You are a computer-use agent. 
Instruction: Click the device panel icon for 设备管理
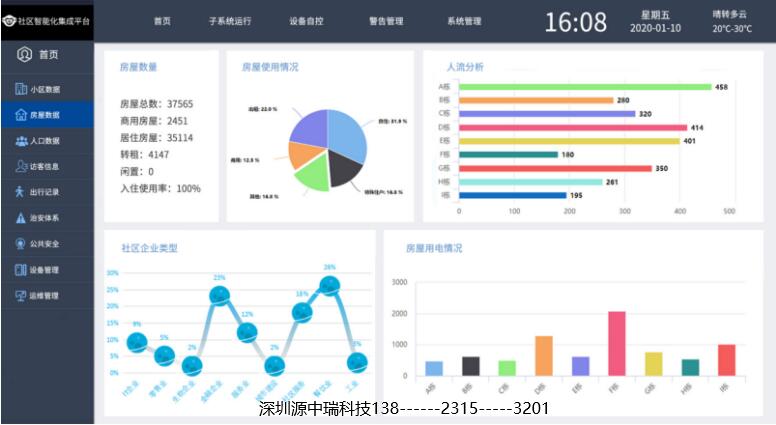21,270
